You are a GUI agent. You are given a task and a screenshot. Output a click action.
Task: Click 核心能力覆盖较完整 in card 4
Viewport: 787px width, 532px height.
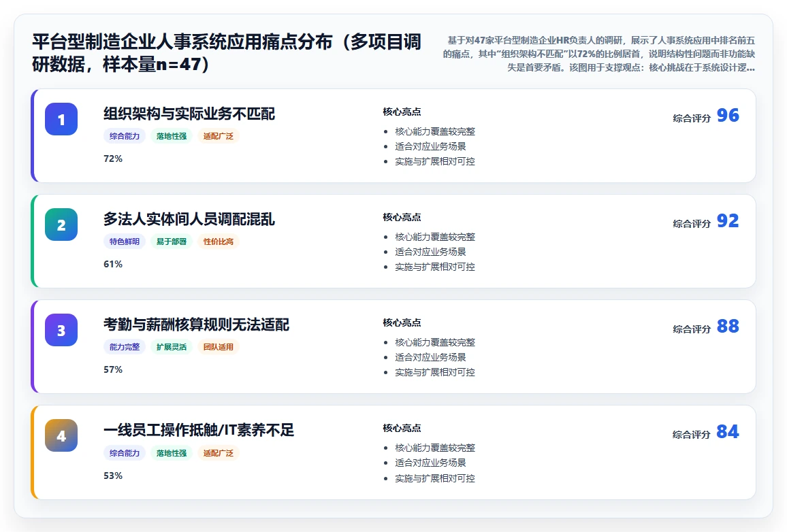434,448
